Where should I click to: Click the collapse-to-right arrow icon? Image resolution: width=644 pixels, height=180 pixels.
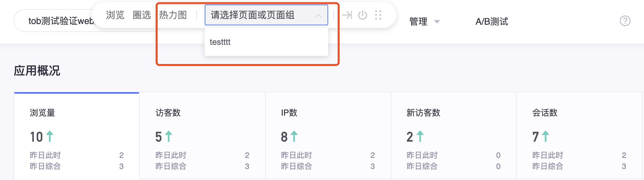pyautogui.click(x=347, y=15)
